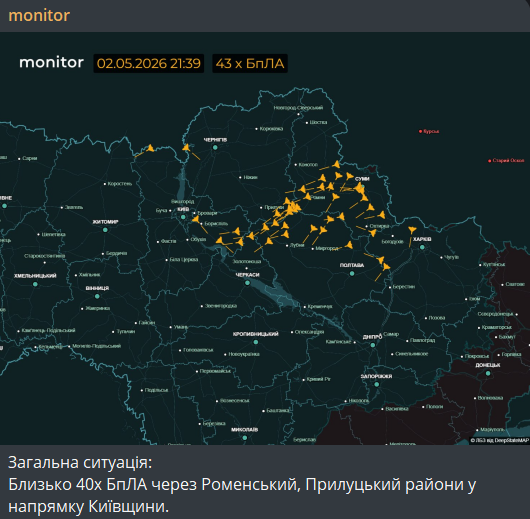Click the Коростень town label
Viewport: 530px width, 519px height.
(x=120, y=184)
